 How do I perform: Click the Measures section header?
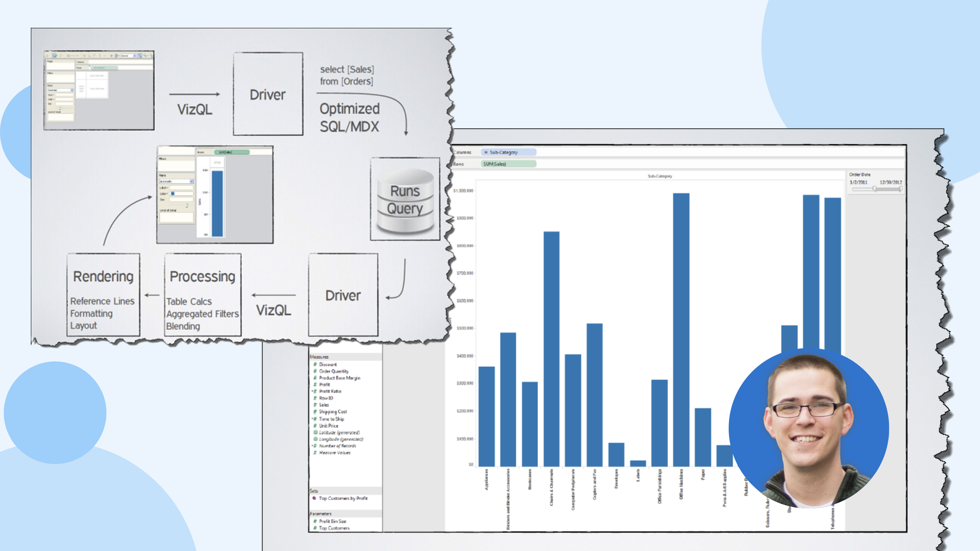click(320, 357)
